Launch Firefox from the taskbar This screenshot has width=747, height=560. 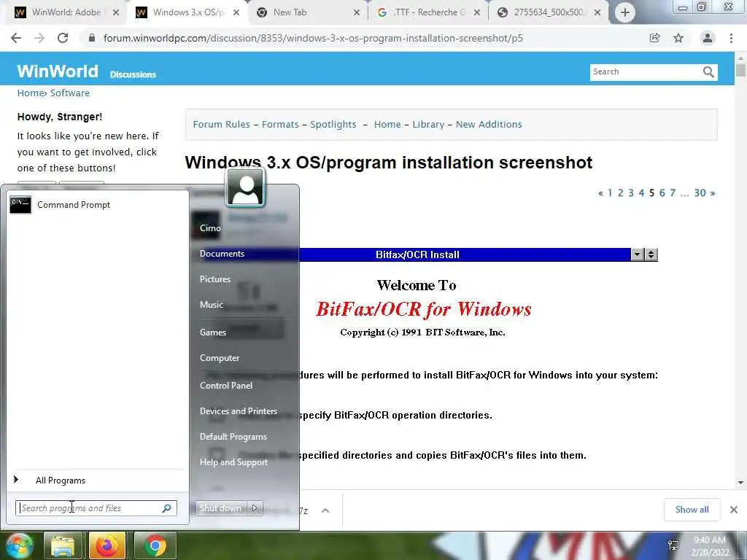(x=107, y=545)
